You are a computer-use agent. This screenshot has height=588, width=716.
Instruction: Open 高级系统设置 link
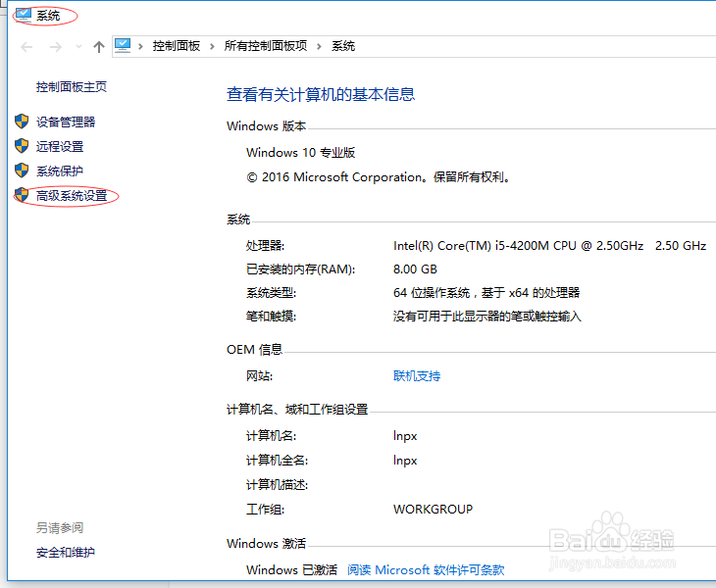tap(72, 196)
